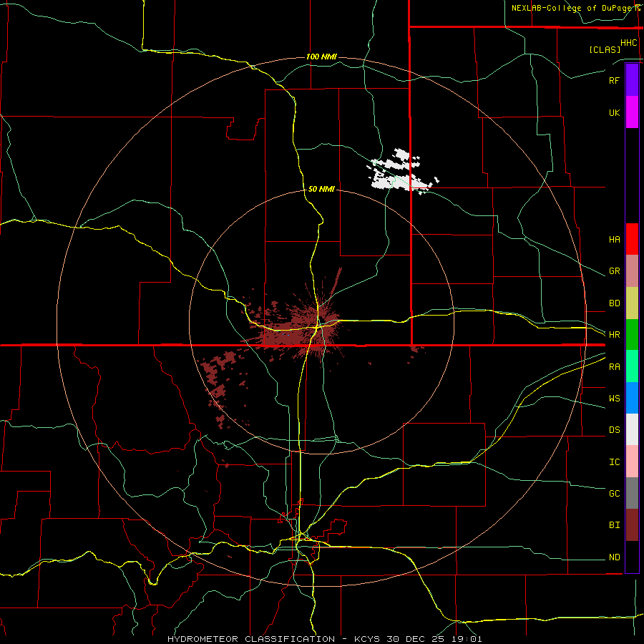Click the HA legend label
This screenshot has height=644, width=644.
point(614,239)
